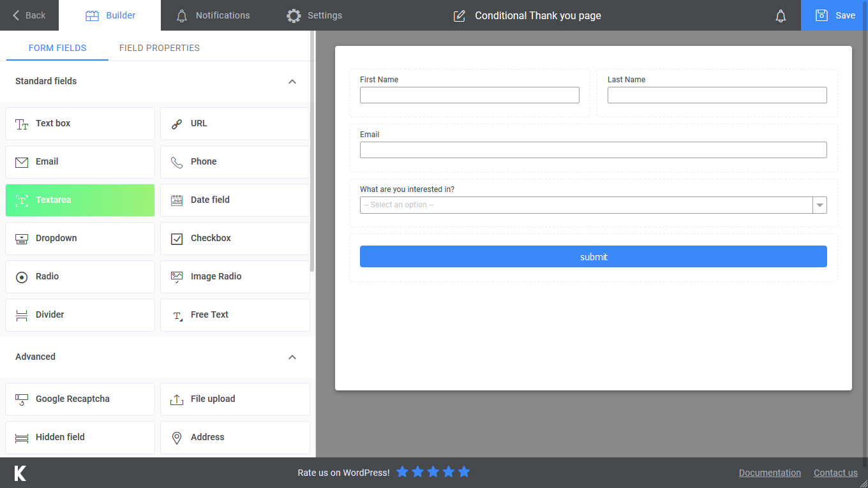Open the Contact us link

click(x=835, y=473)
